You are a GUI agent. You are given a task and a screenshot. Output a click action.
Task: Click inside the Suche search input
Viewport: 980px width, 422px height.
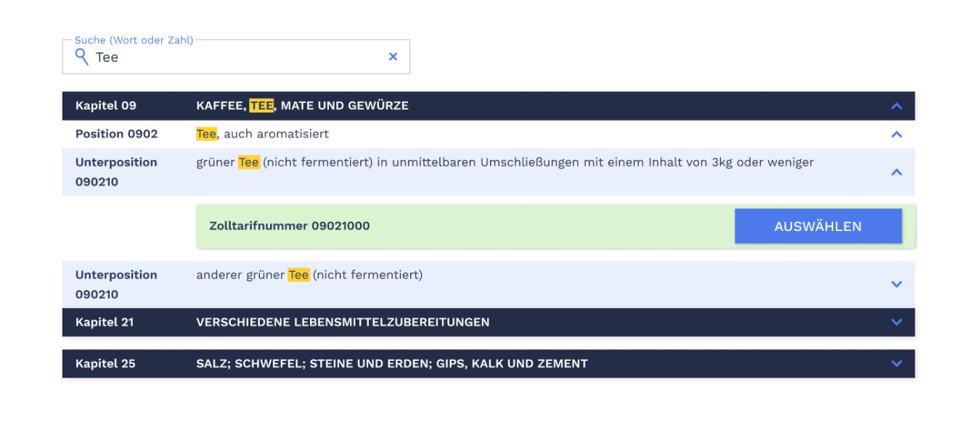tap(218, 57)
